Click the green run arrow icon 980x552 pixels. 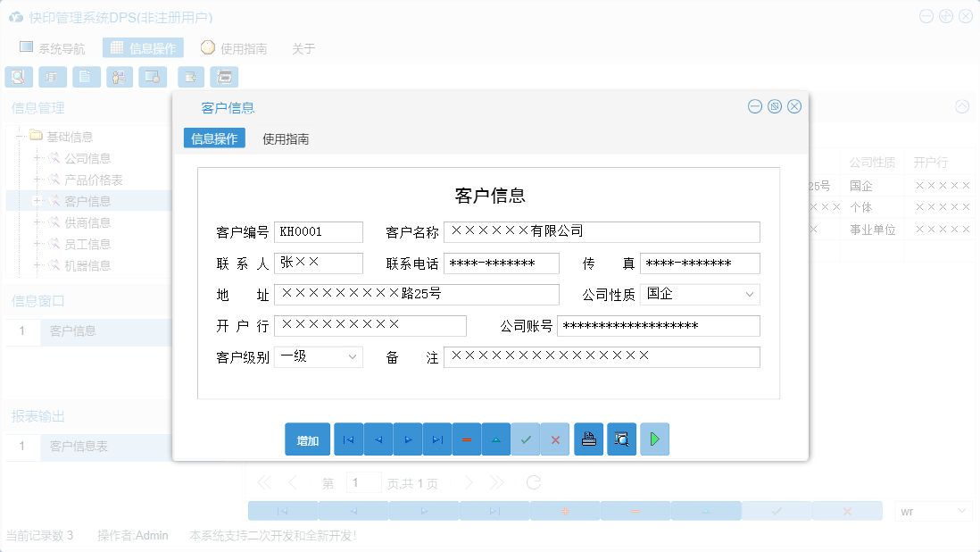click(654, 439)
